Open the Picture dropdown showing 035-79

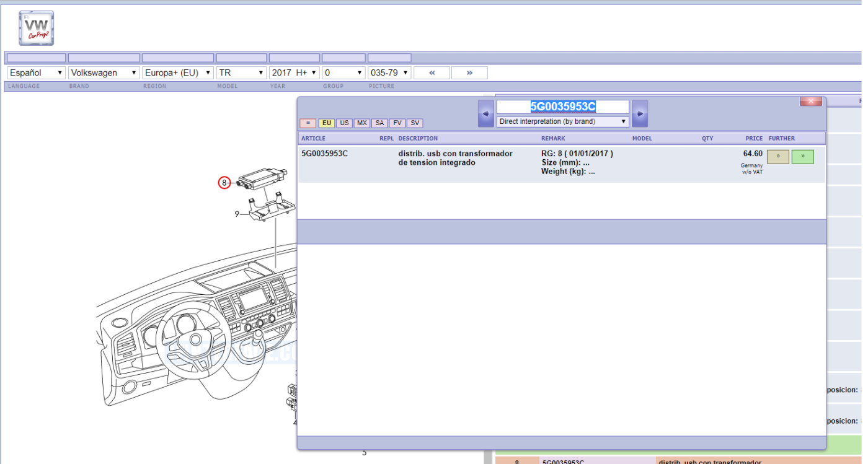click(x=389, y=72)
